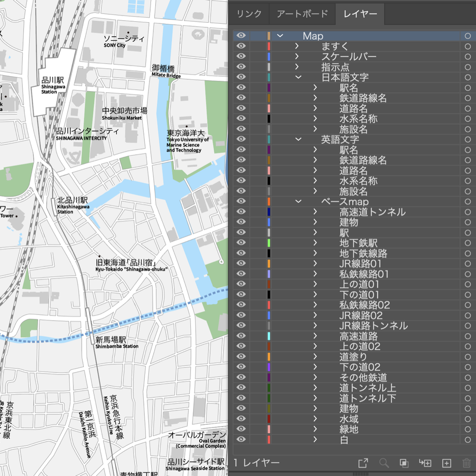This screenshot has height=476, width=476.
Task: Click target circle for 英語文字 layer
Action: click(468, 139)
